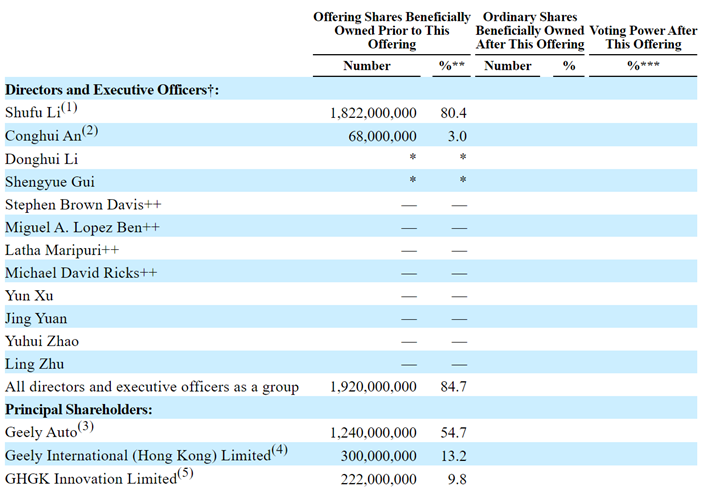Click the 222,000,000 shares value

click(379, 479)
